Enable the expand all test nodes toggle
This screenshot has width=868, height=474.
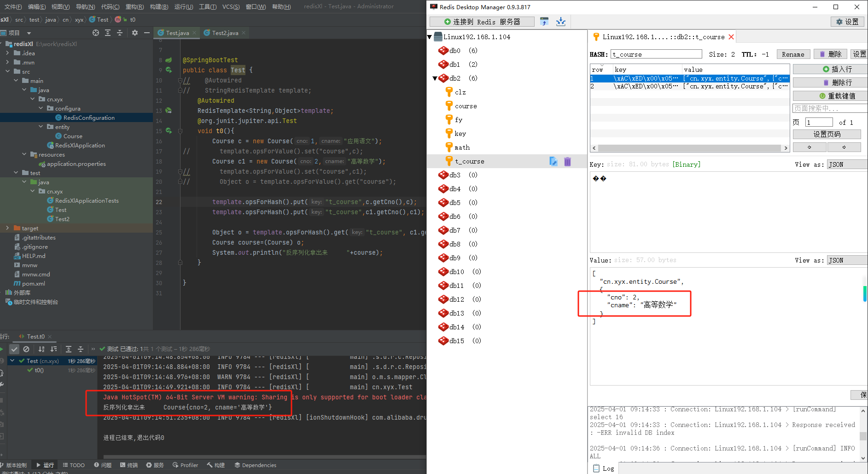tap(68, 349)
